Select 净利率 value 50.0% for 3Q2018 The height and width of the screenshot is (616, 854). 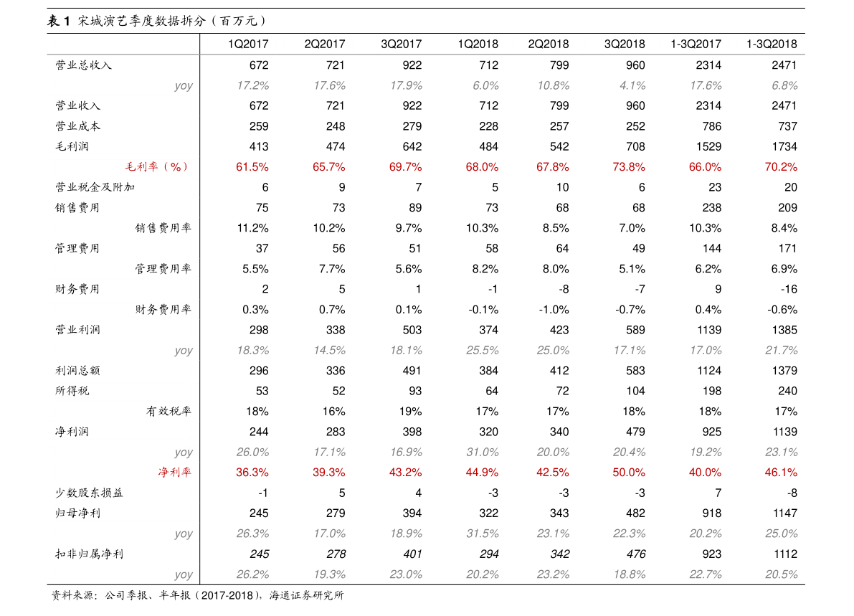point(629,472)
